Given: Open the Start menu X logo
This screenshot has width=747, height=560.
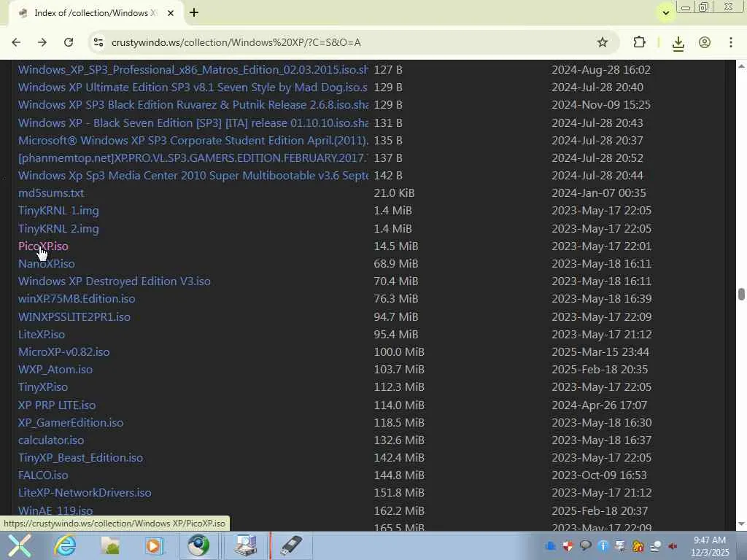Looking at the screenshot, I should pyautogui.click(x=19, y=545).
